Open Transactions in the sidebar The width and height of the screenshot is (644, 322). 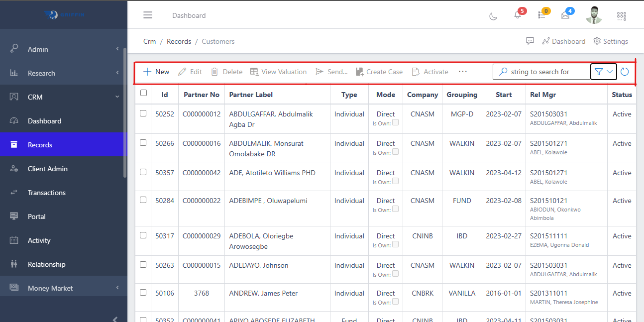(47, 193)
